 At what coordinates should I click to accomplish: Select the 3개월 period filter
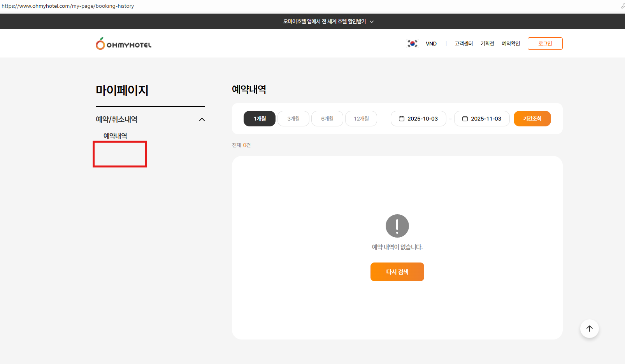pos(293,119)
